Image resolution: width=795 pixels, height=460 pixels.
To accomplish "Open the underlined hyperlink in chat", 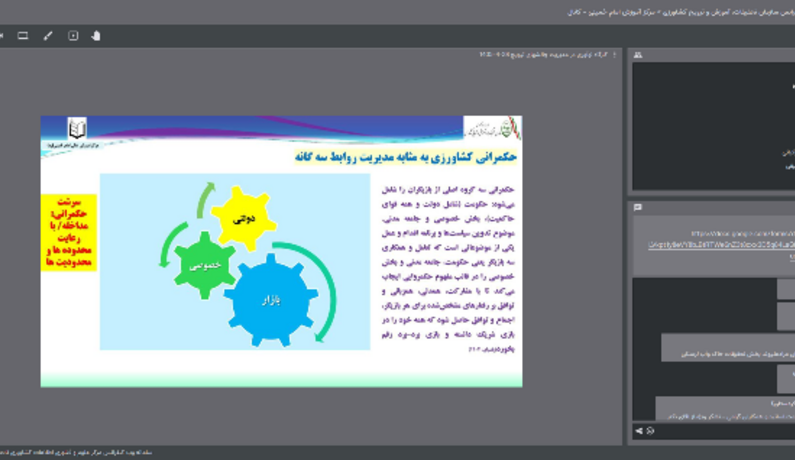I will tap(721, 245).
